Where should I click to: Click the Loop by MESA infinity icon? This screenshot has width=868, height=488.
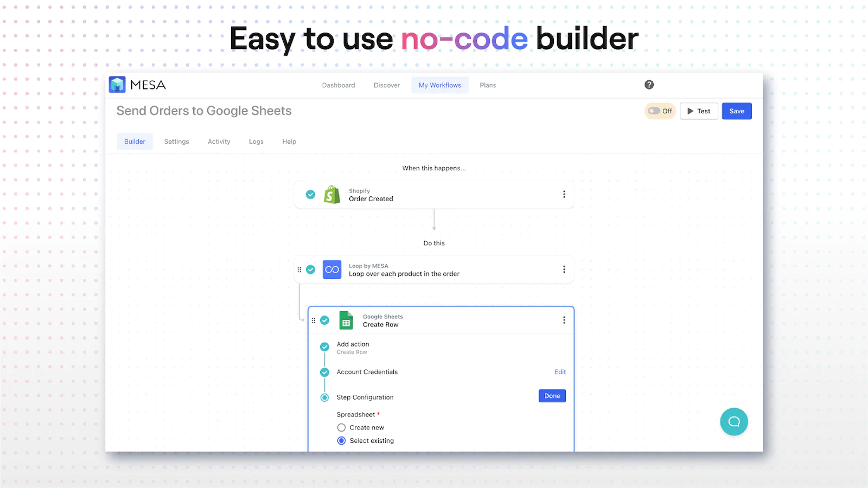332,269
